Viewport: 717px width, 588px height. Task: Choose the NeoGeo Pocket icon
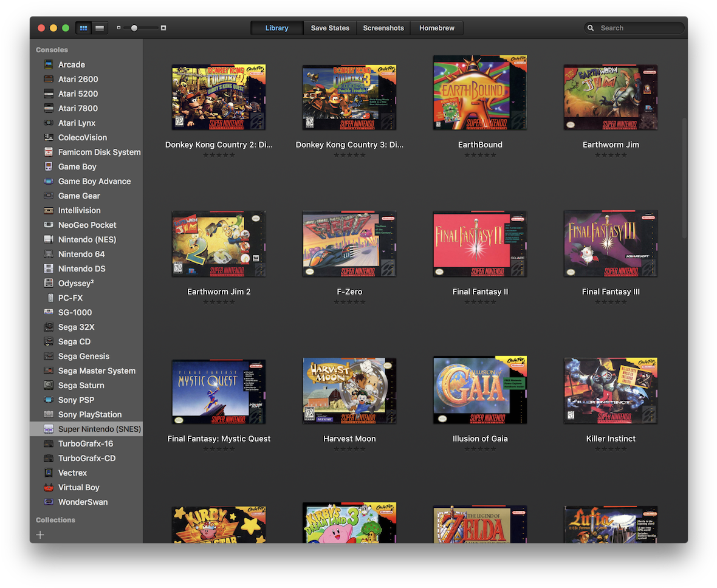click(x=49, y=225)
